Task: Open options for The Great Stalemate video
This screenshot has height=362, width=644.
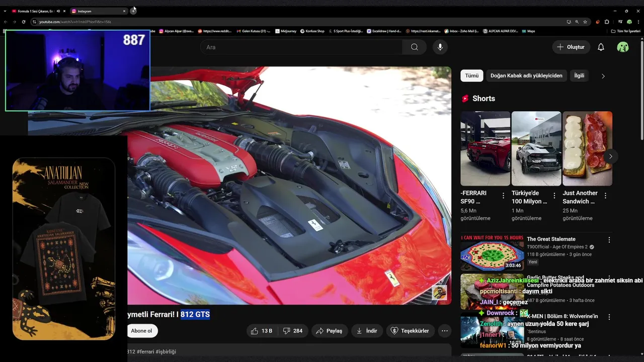Action: 609,240
